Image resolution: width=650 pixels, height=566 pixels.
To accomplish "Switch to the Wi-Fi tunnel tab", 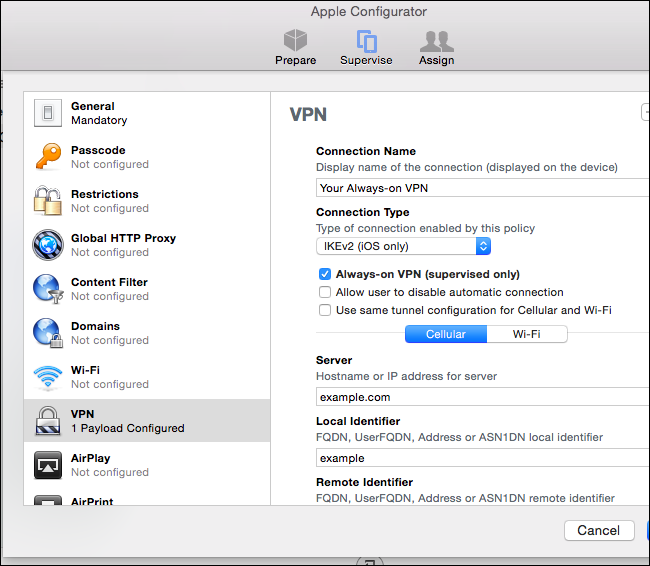I will 526,334.
